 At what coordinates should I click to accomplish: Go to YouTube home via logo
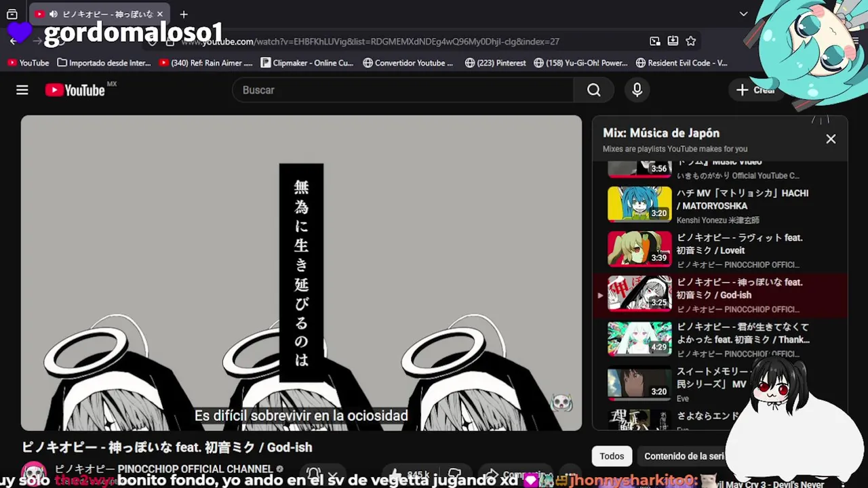75,90
